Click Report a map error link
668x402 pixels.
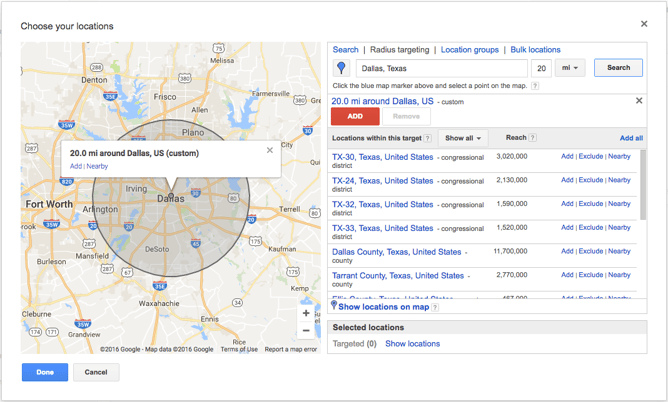click(x=291, y=349)
